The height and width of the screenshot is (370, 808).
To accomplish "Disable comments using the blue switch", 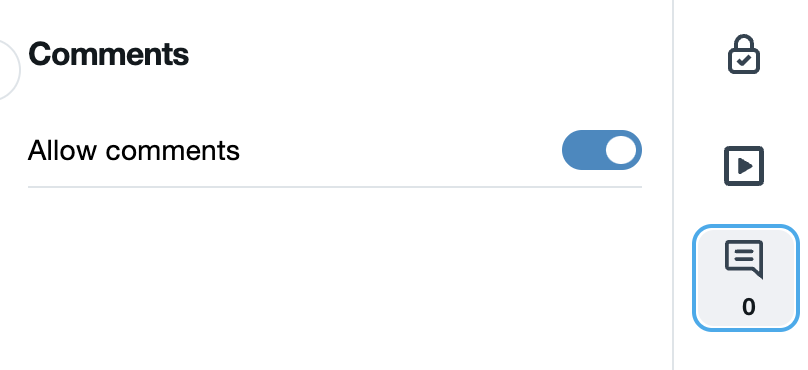I will click(x=601, y=150).
